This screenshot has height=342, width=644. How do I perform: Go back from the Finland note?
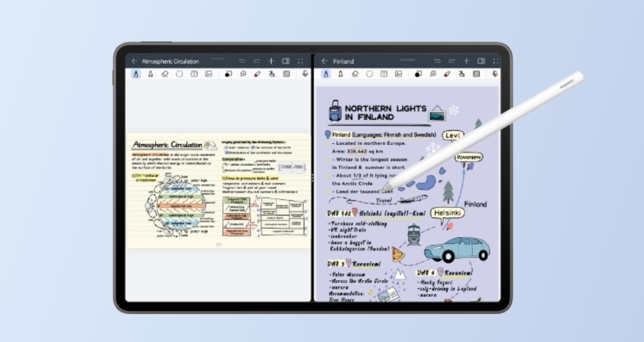tap(325, 61)
